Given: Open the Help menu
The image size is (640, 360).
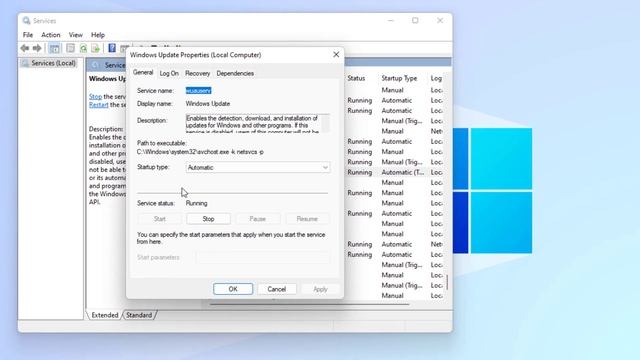Looking at the screenshot, I should coord(98,35).
